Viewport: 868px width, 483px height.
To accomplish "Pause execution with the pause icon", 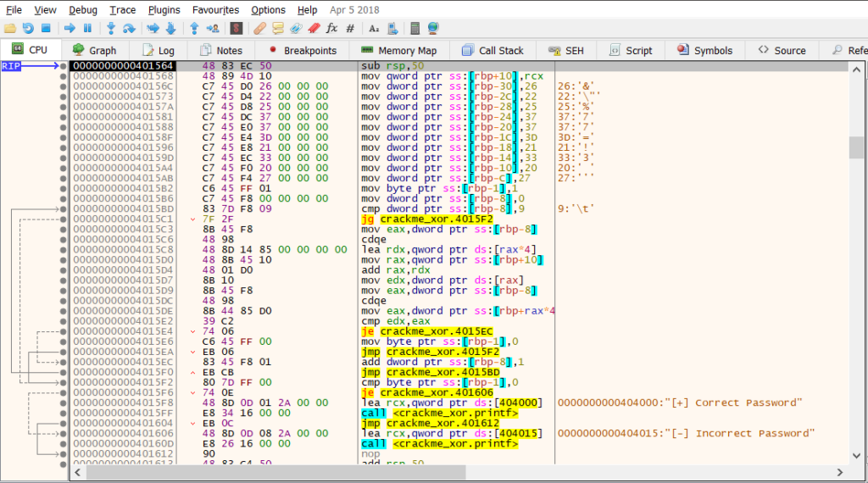I will 87,28.
